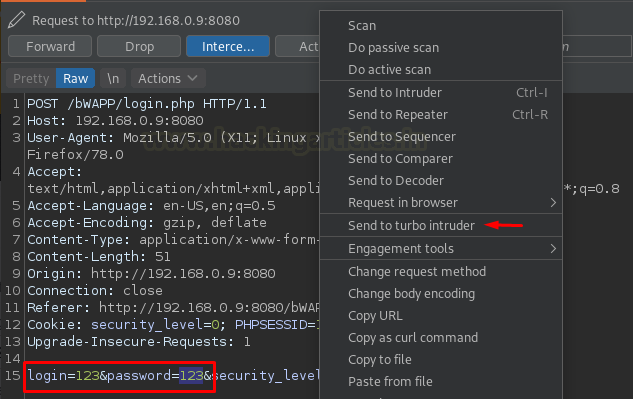The height and width of the screenshot is (399, 633).
Task: Click the User-Agent header line
Action: tap(173, 138)
